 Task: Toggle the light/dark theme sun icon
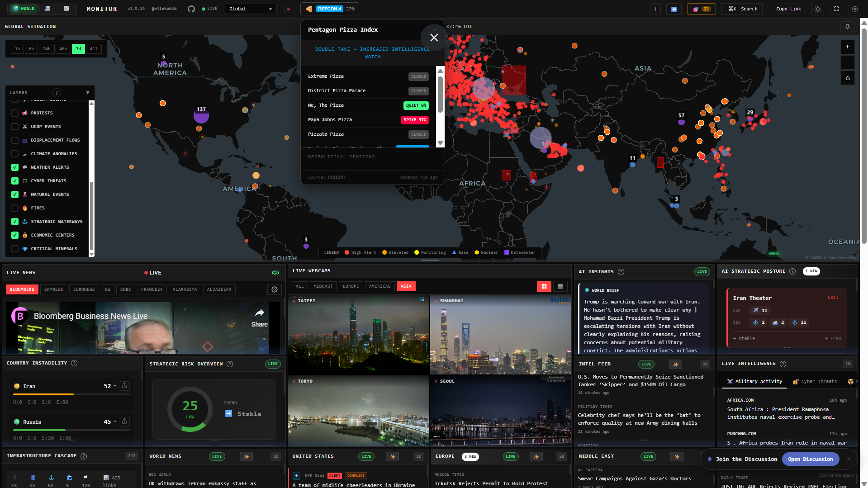(818, 9)
